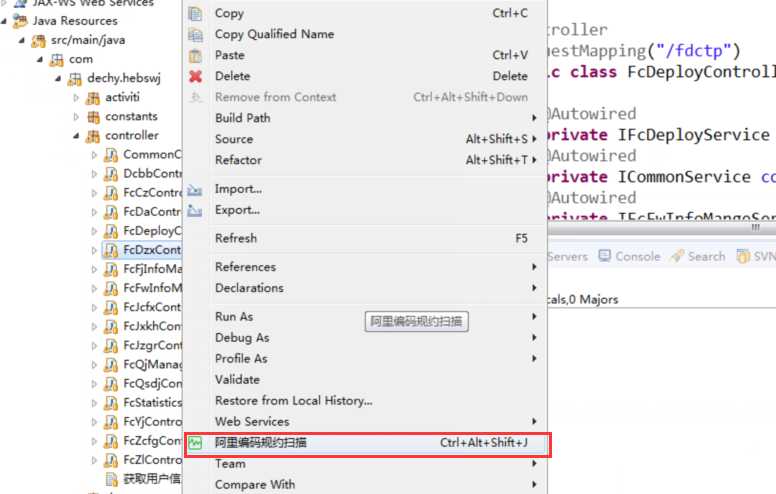Choose Restore from Local History
Viewport: 776px width, 494px height.
pos(366,401)
